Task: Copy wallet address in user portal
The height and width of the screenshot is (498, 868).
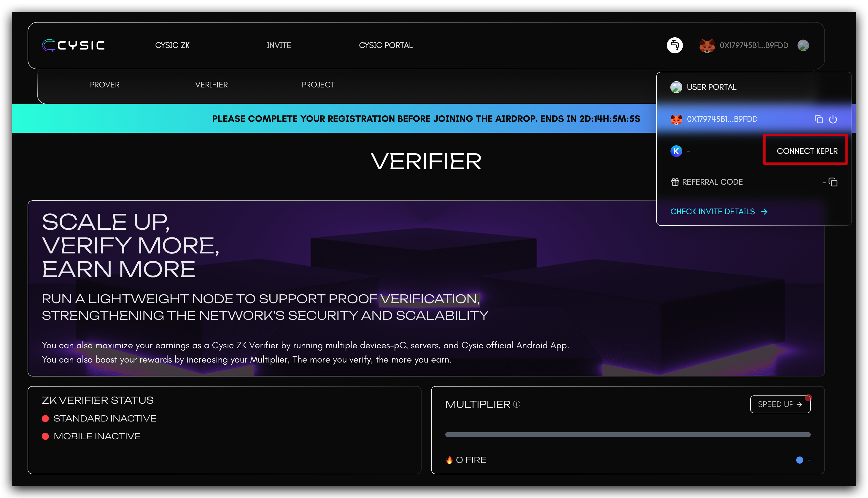Action: pos(819,119)
